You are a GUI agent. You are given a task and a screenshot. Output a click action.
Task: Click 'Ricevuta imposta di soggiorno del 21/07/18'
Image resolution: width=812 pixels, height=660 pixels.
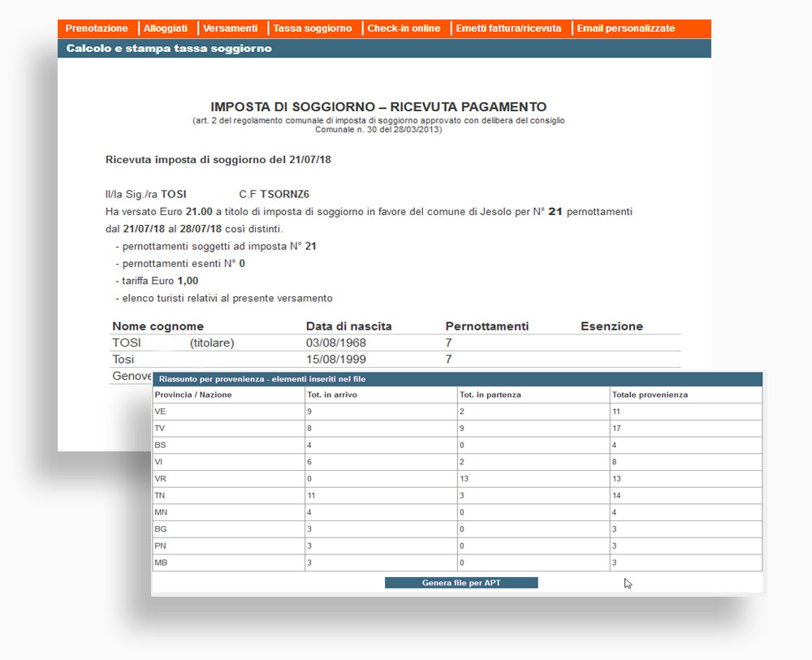pos(218,160)
